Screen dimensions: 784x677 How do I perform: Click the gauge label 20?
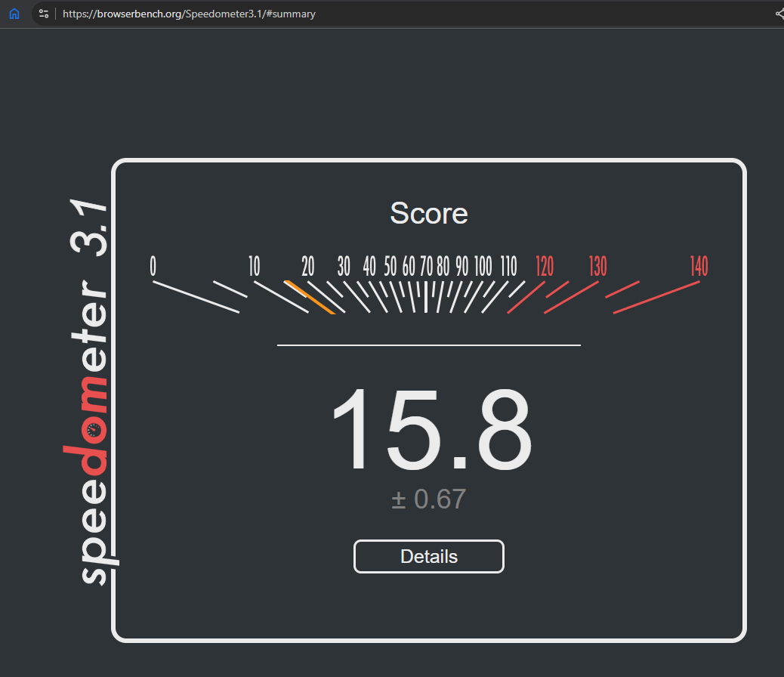(x=308, y=266)
